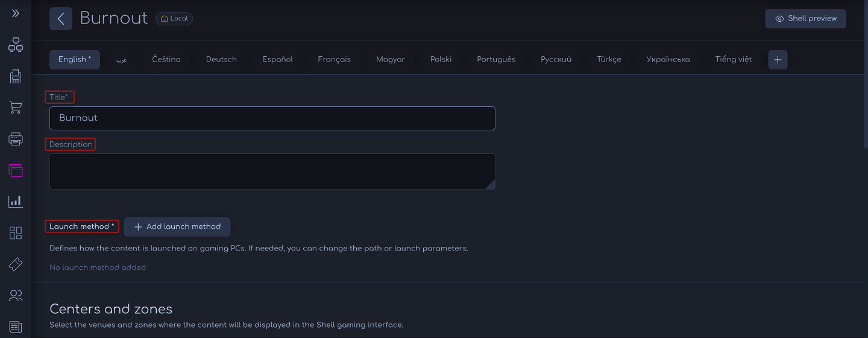The image size is (868, 338).
Task: Switch to the Français tab
Action: 335,60
